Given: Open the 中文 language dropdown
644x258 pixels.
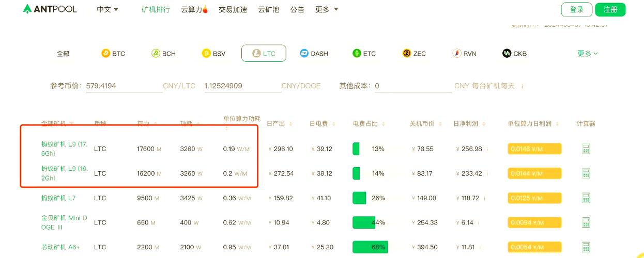Looking at the screenshot, I should tap(108, 10).
